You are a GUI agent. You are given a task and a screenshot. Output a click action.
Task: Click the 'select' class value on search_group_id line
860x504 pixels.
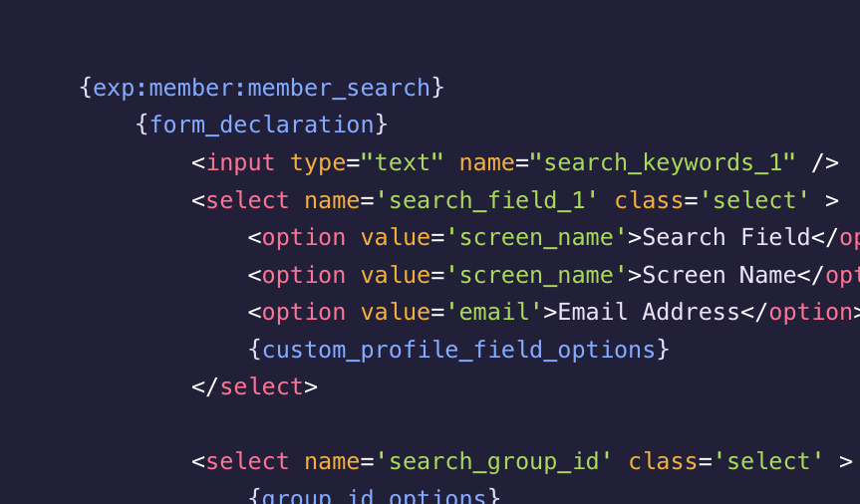point(767,461)
